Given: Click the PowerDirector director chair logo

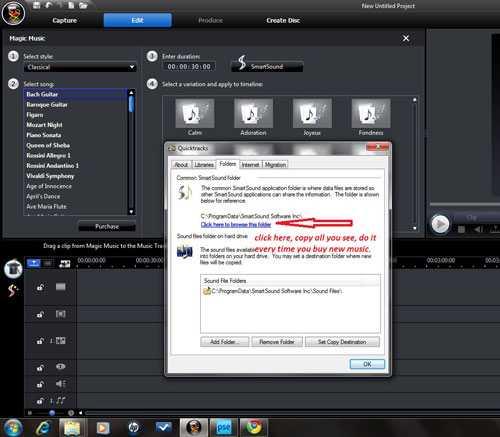Looking at the screenshot, I should pyautogui.click(x=13, y=13).
